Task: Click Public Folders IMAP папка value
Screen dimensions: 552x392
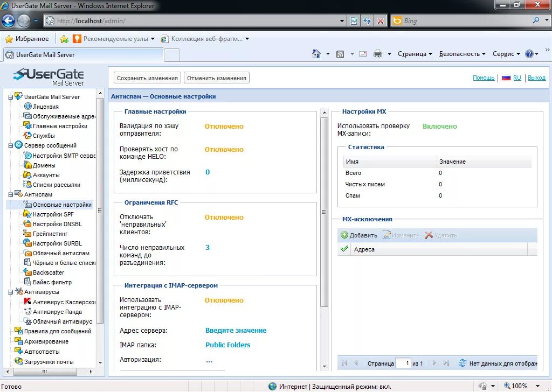Action: [228, 345]
